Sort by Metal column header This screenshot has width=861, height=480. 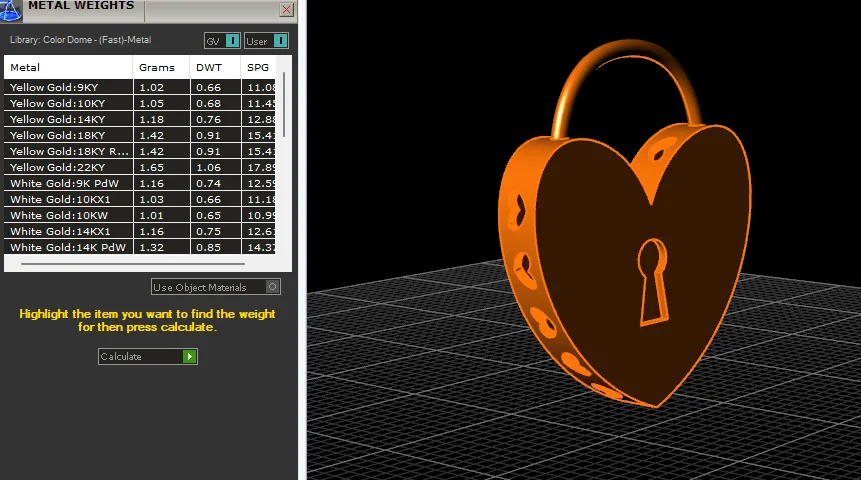69,68
